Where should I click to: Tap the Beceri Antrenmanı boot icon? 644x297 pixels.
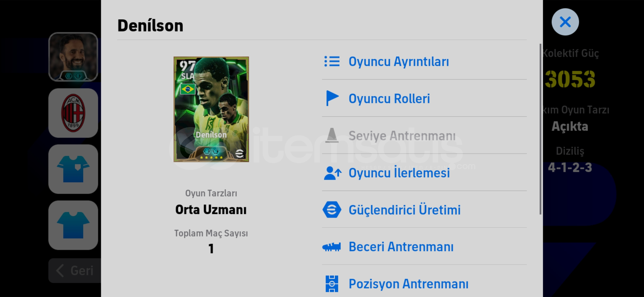point(332,247)
